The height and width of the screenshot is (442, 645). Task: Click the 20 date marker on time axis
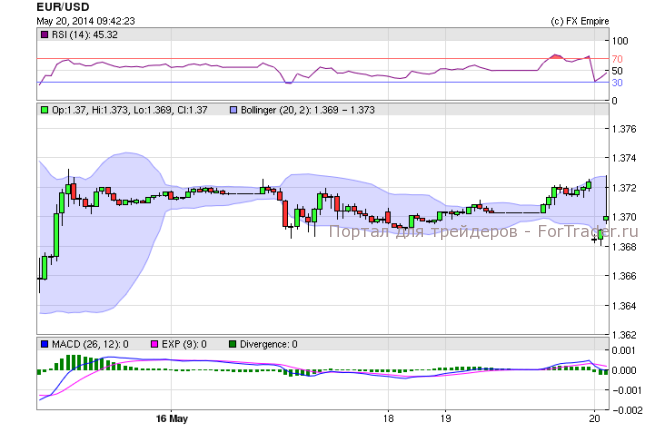pos(595,416)
